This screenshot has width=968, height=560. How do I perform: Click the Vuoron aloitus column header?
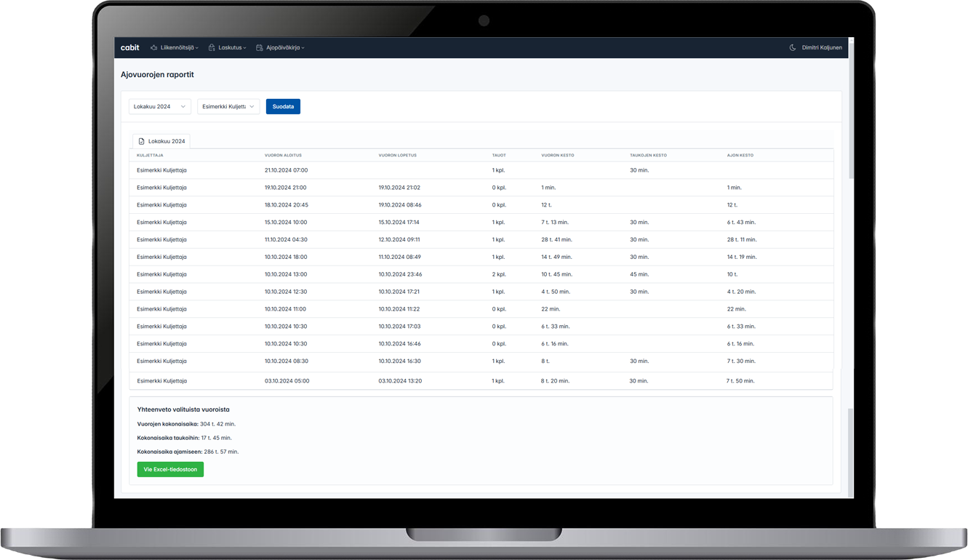click(x=283, y=156)
